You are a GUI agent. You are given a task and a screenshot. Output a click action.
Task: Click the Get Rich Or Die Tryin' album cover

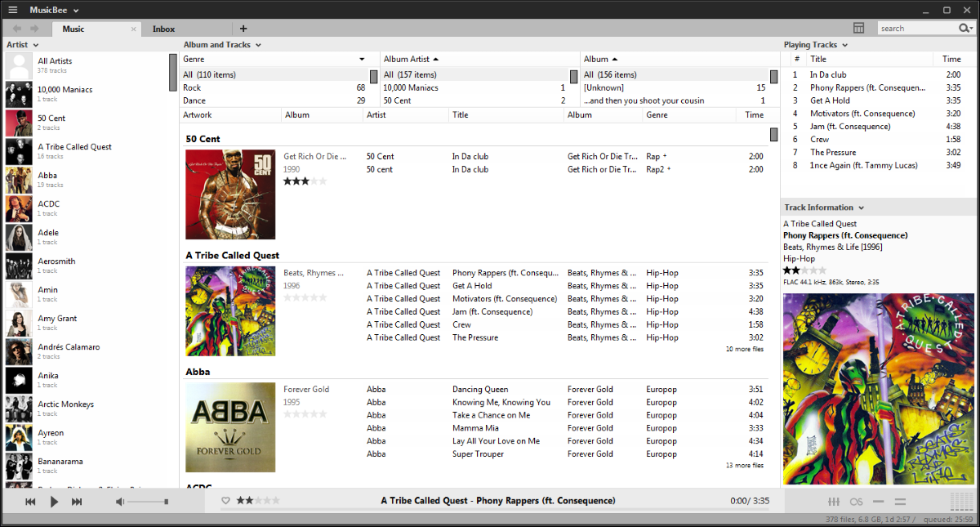pos(230,194)
